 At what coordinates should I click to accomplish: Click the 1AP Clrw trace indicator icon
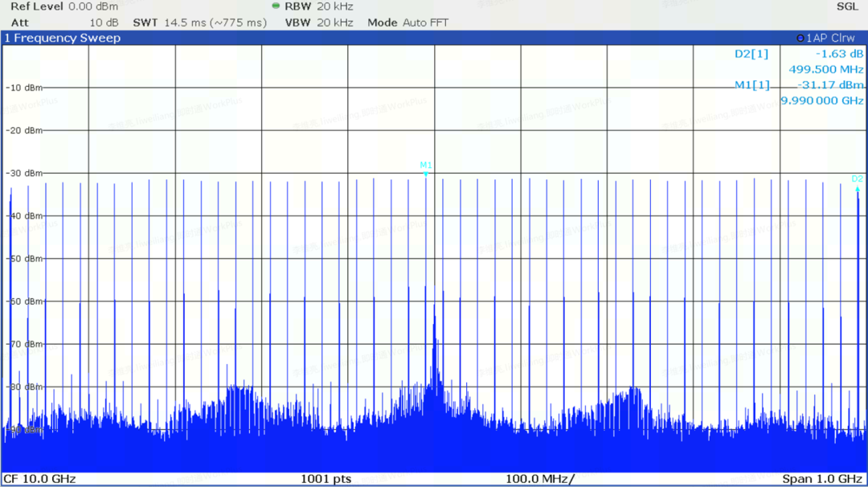[x=800, y=39]
